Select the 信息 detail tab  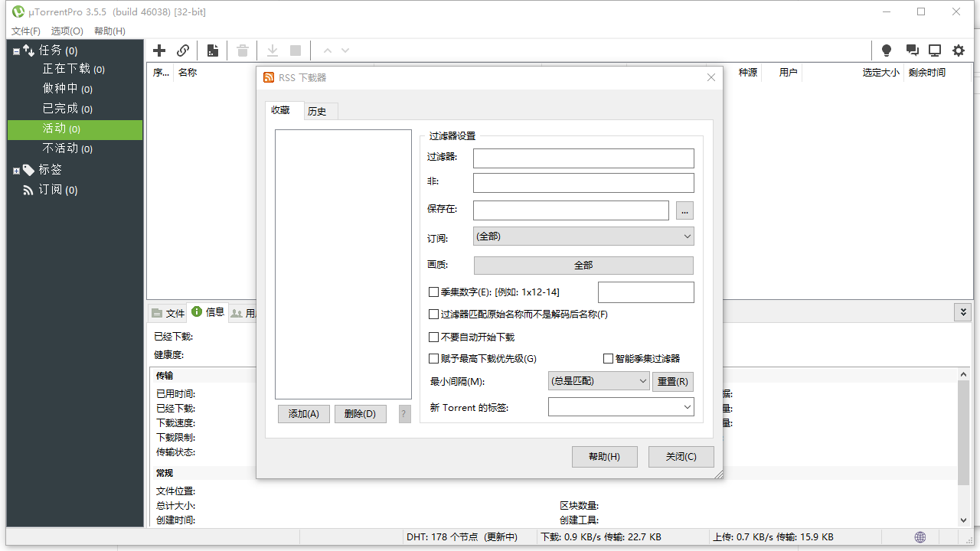pyautogui.click(x=207, y=312)
